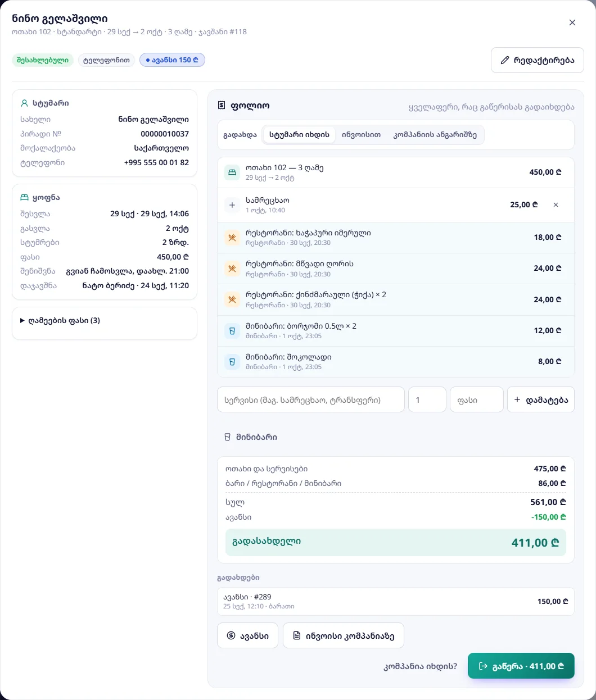Click the bed icon on ოთახი 102 row

coord(232,172)
